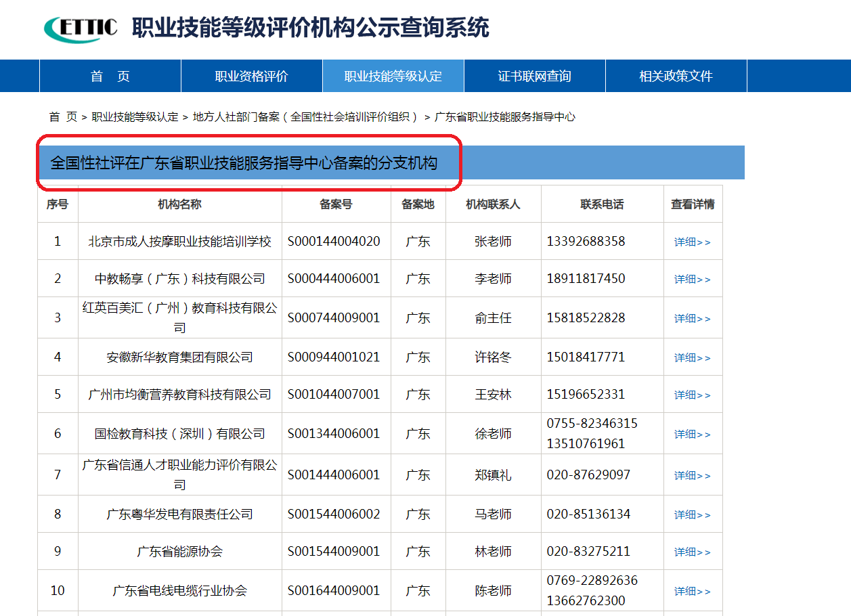This screenshot has width=851, height=616.
Task: Click the 联系电话 column header
Action: 603,204
